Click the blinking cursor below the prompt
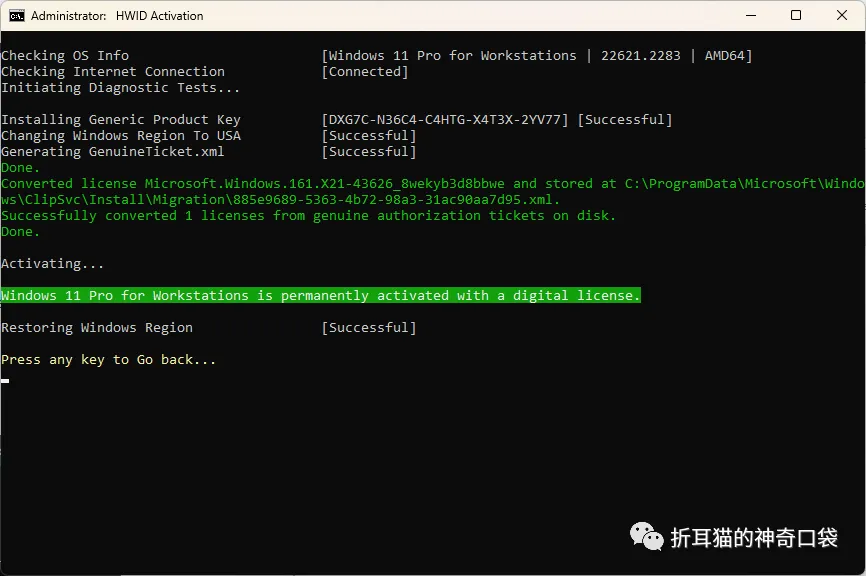Viewport: 866px width, 576px height. 5,381
